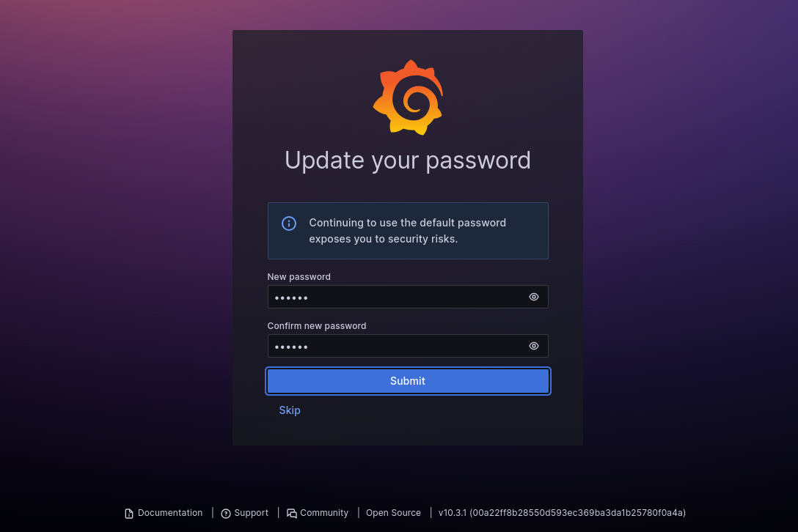Image resolution: width=798 pixels, height=532 pixels.
Task: Open the Support link
Action: [x=251, y=513]
